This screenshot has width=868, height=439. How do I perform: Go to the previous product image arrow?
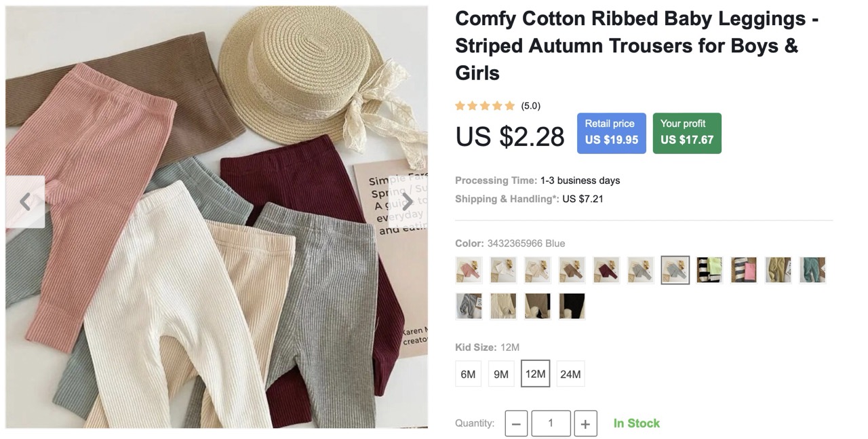[25, 202]
